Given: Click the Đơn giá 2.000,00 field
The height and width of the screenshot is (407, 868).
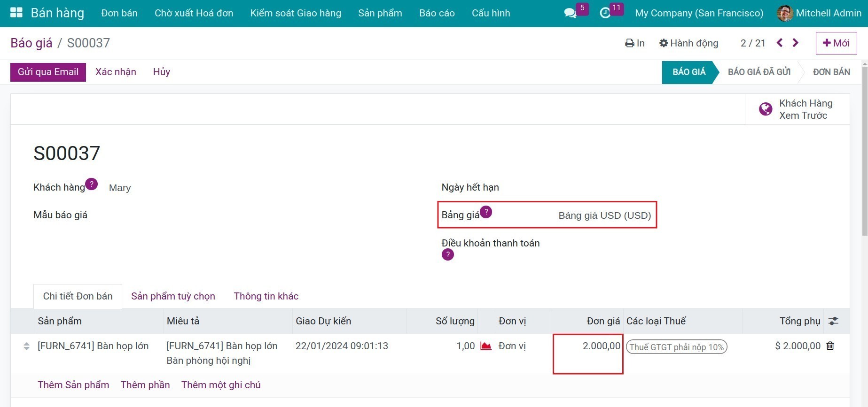Looking at the screenshot, I should tap(588, 346).
